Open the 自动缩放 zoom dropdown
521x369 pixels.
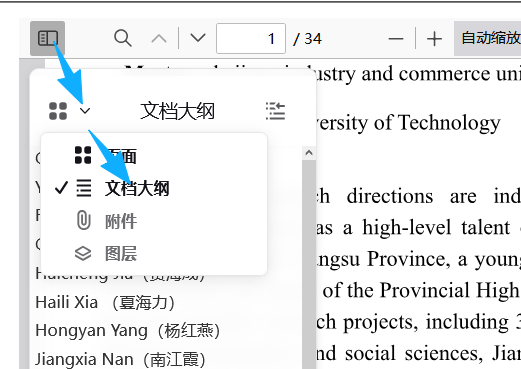tap(487, 38)
